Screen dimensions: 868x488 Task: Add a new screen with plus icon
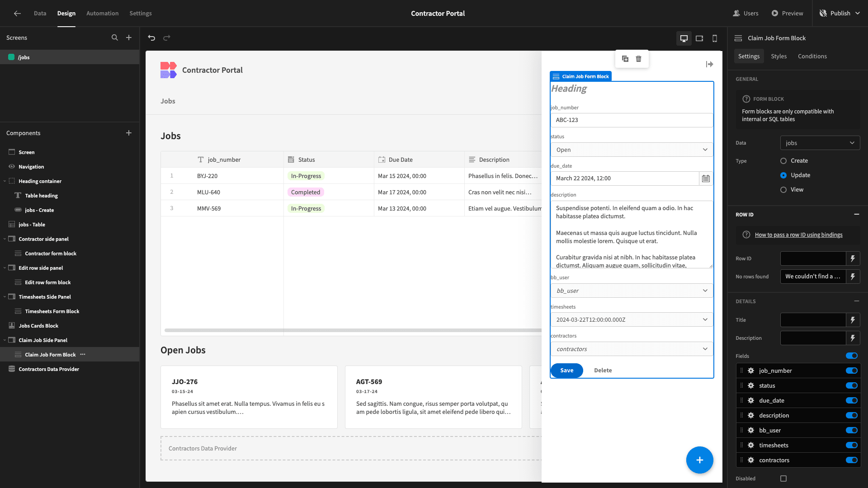129,38
